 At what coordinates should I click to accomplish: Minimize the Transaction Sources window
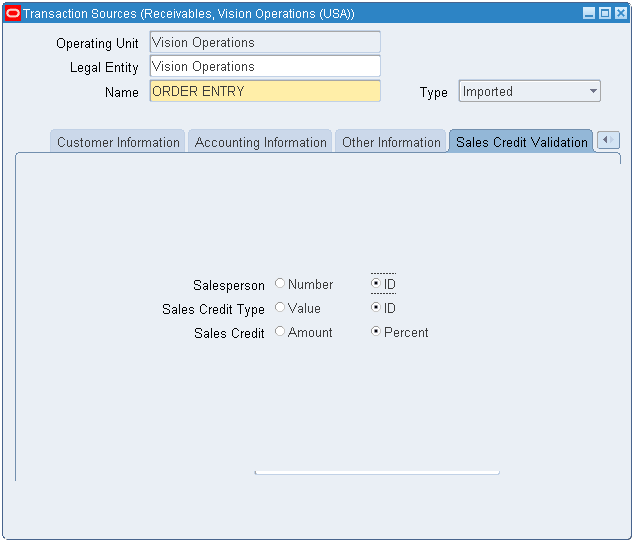coord(589,14)
